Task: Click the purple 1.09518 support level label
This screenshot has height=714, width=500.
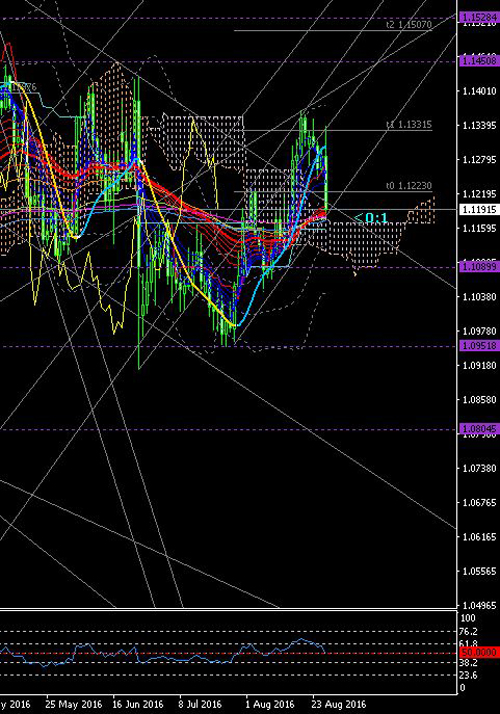Action: (x=480, y=346)
